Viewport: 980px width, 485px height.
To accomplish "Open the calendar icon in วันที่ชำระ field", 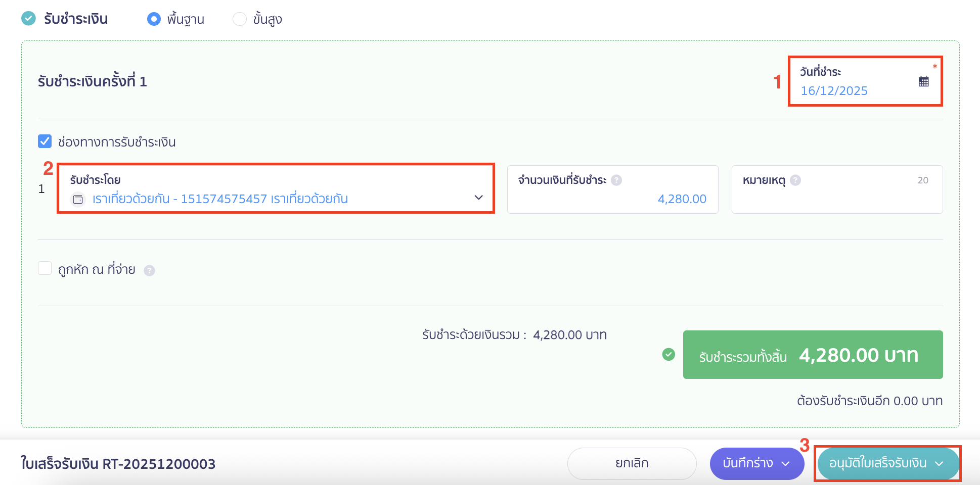I will click(x=923, y=81).
